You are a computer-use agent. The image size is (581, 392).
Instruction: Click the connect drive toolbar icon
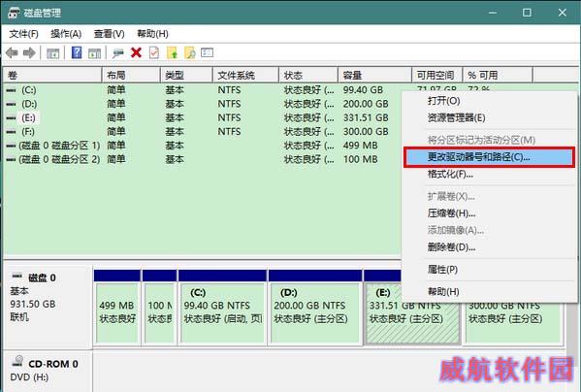tap(118, 53)
